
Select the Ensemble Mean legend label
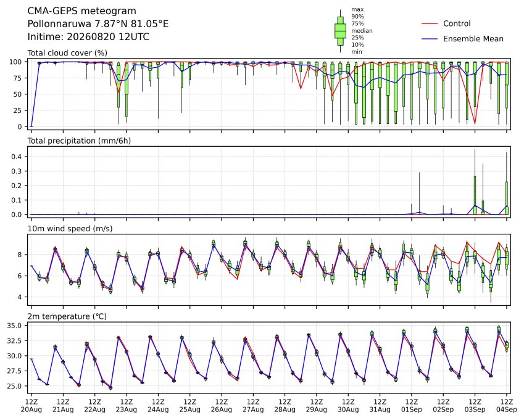click(x=473, y=39)
